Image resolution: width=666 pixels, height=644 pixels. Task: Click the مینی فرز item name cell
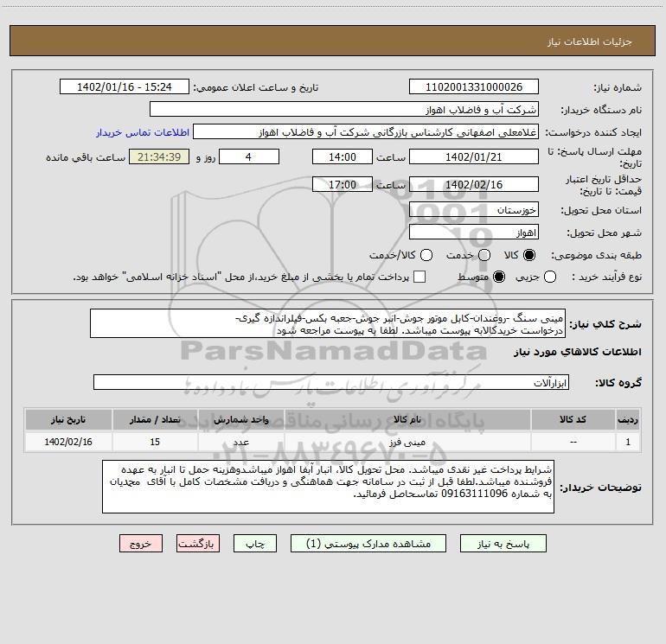click(x=407, y=442)
